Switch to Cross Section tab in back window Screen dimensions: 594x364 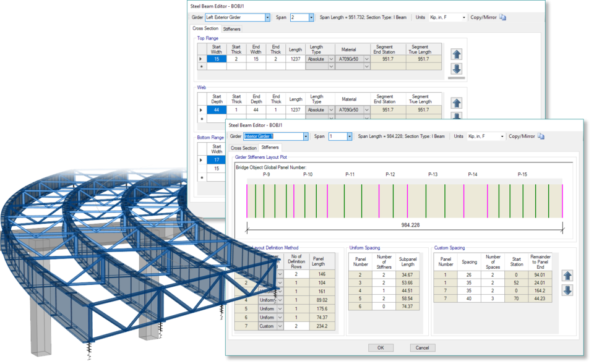pyautogui.click(x=205, y=28)
